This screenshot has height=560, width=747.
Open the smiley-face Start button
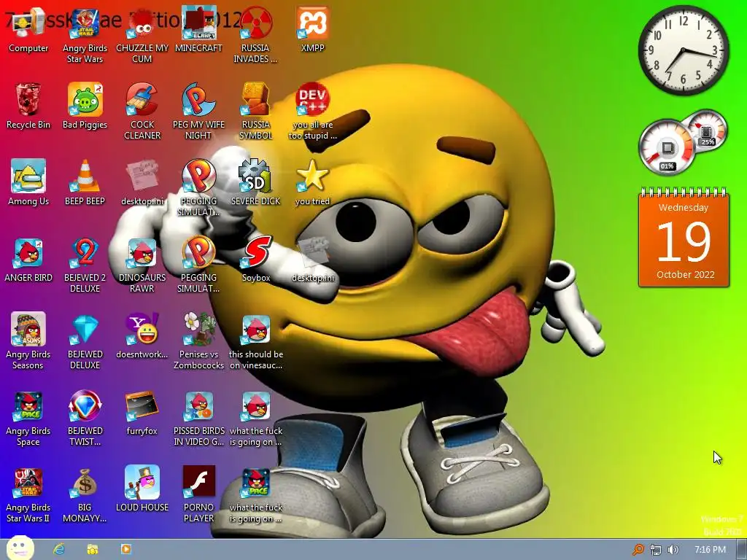tap(20, 548)
